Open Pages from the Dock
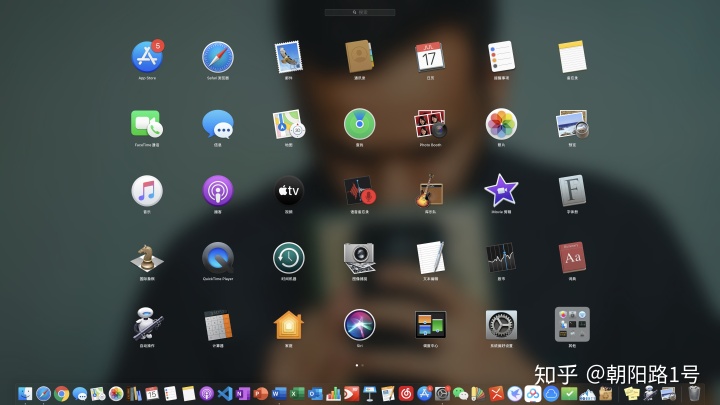720x405 pixels. (388, 394)
